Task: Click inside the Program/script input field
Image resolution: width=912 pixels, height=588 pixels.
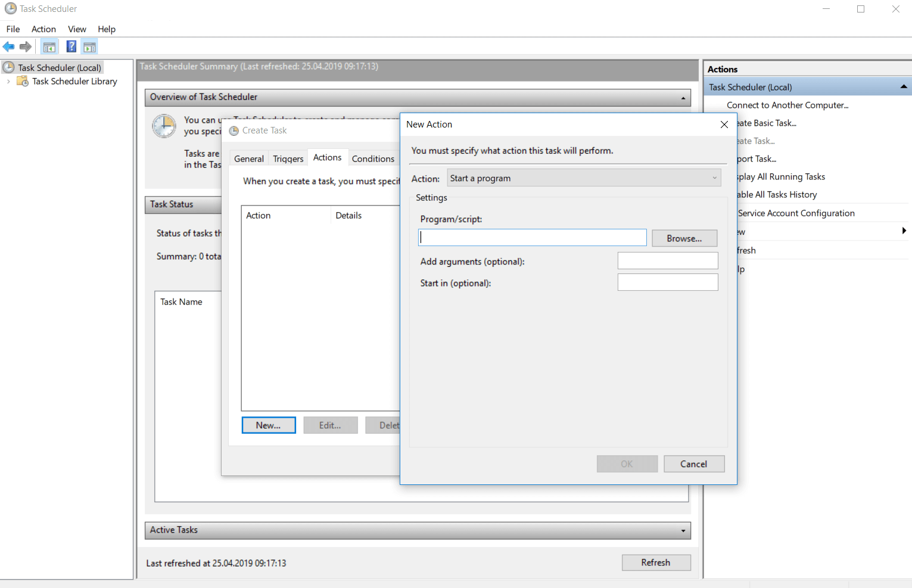Action: click(532, 237)
